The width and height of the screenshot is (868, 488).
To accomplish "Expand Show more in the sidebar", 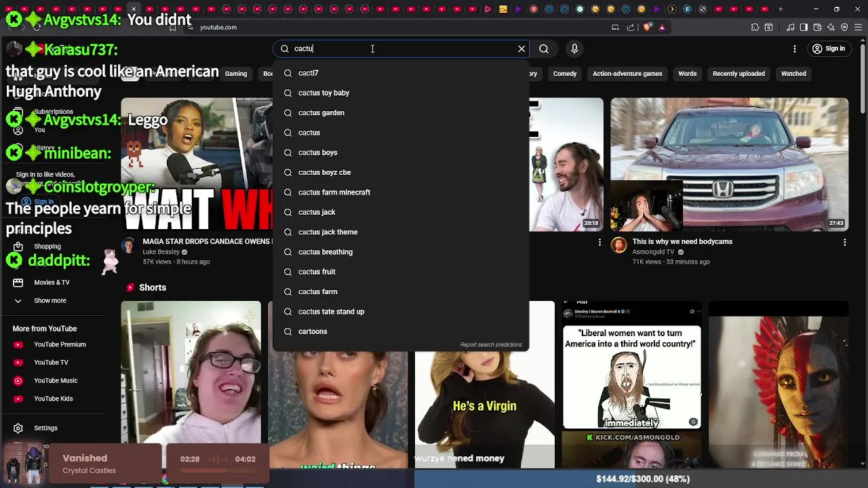I will tap(50, 301).
